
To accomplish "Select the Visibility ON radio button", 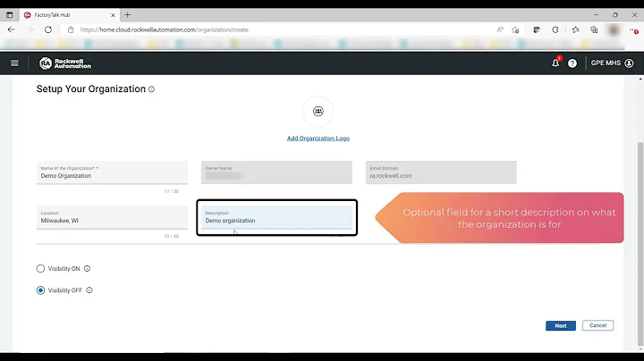I will 40,269.
